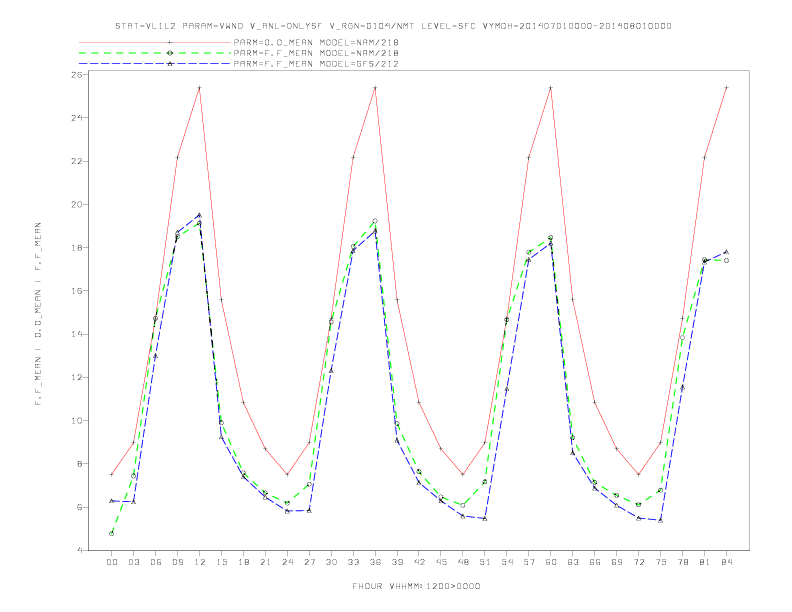
Task: Click x-axis tick label 36
Action: 375,562
